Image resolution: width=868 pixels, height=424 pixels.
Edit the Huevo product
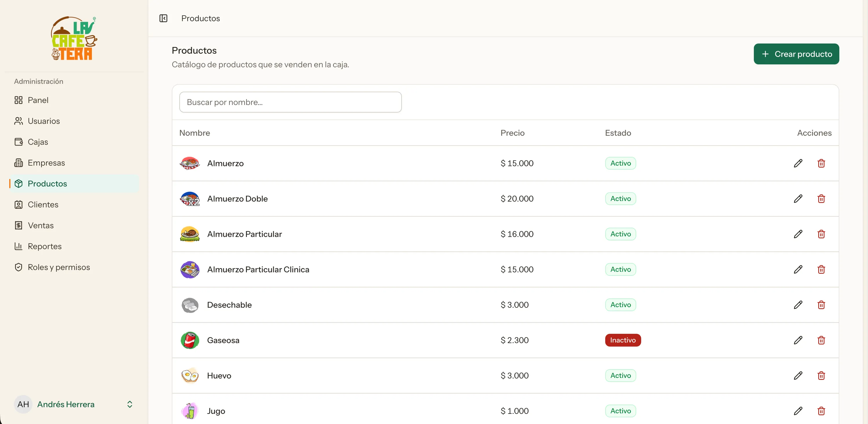click(x=798, y=376)
